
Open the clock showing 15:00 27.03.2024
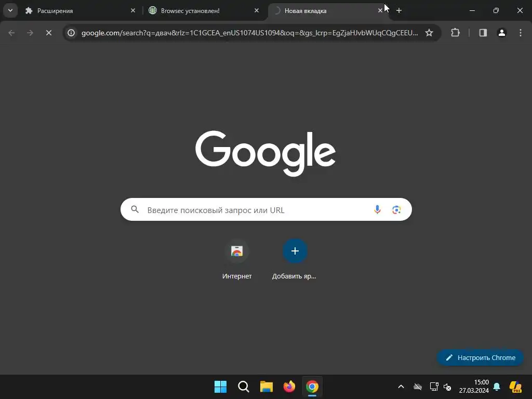(x=474, y=387)
